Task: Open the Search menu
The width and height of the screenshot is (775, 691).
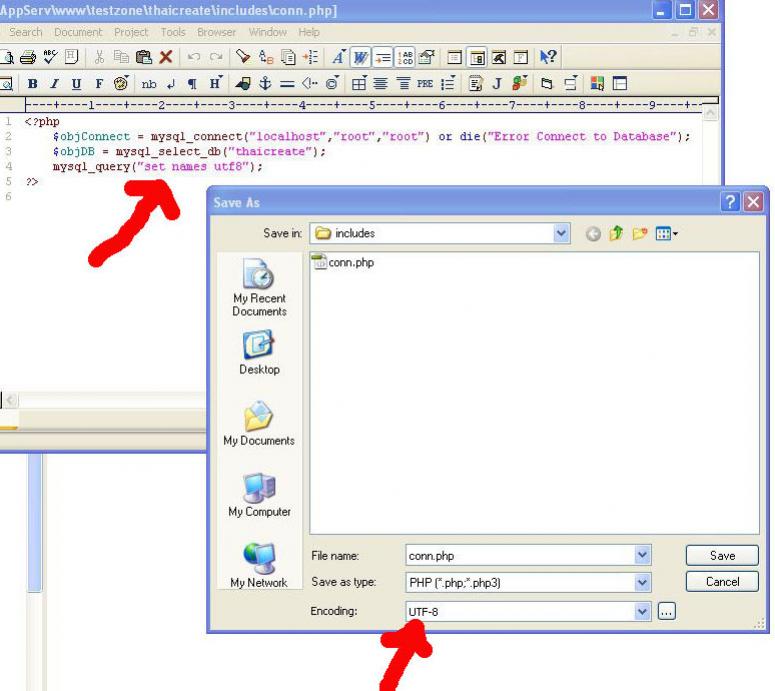Action: [26, 32]
